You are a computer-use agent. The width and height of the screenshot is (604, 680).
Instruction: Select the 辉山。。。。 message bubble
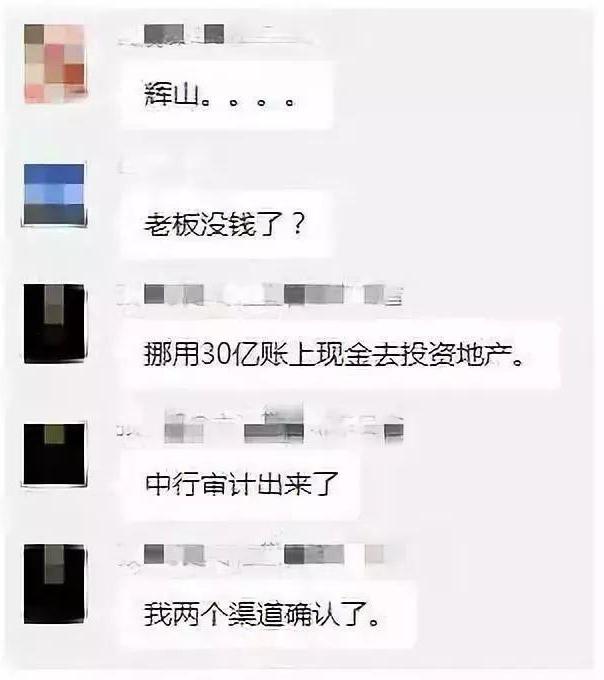pos(226,95)
